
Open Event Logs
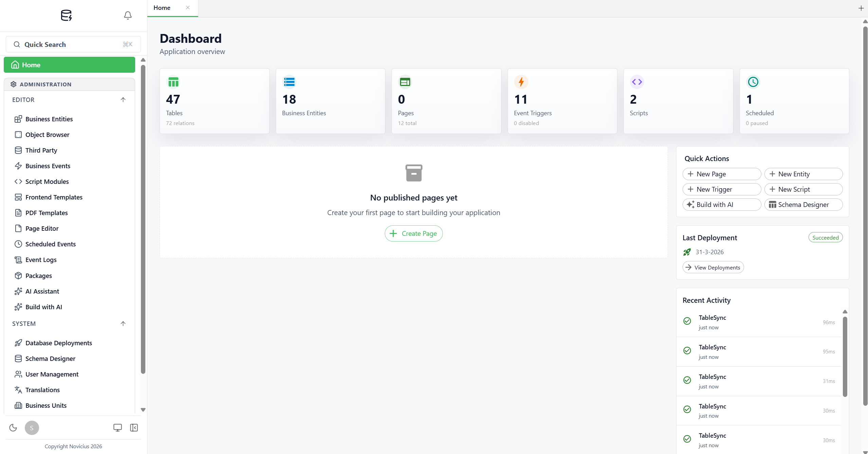(69, 260)
